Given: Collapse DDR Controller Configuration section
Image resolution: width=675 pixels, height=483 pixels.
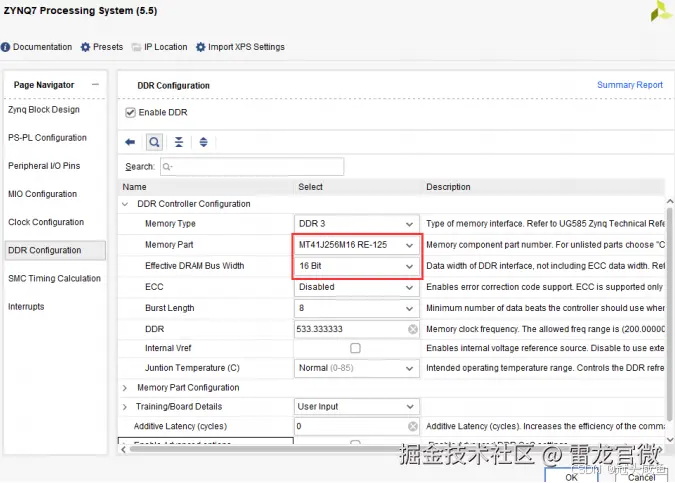Looking at the screenshot, I should 125,204.
